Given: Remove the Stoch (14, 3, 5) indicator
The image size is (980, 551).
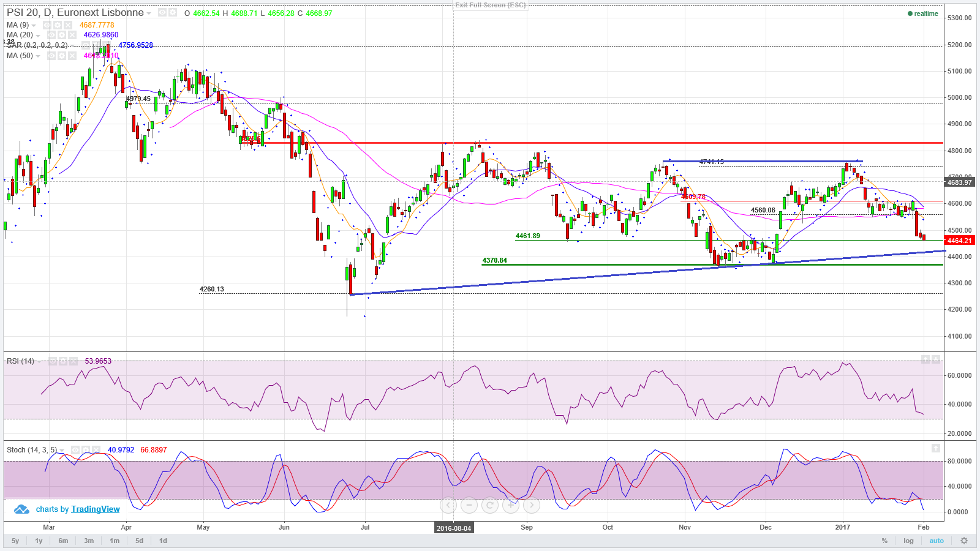Looking at the screenshot, I should [96, 450].
